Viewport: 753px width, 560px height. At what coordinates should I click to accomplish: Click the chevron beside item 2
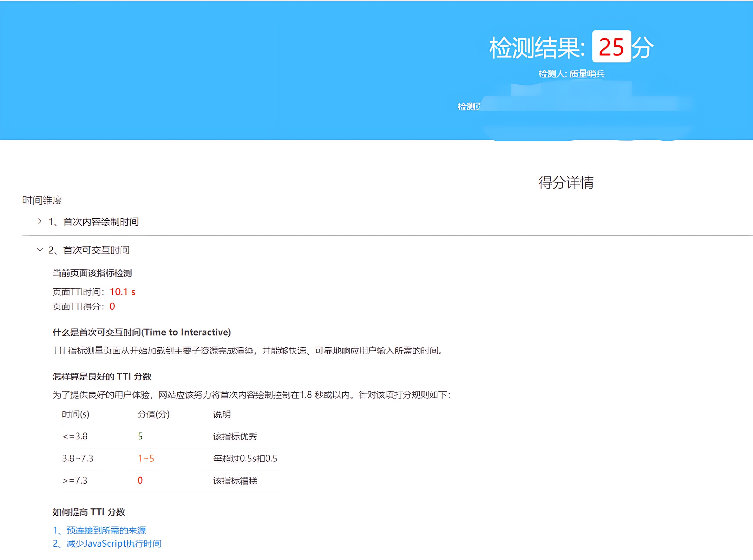pyautogui.click(x=39, y=250)
